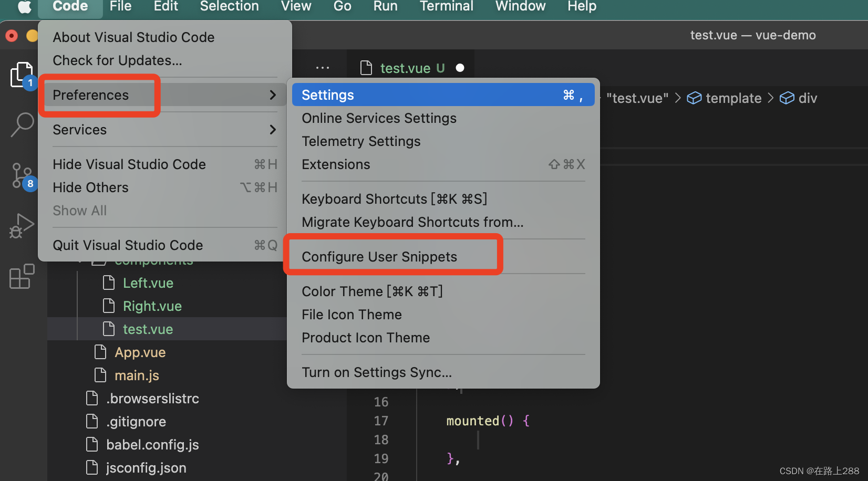Open the Search activity bar icon

click(22, 124)
